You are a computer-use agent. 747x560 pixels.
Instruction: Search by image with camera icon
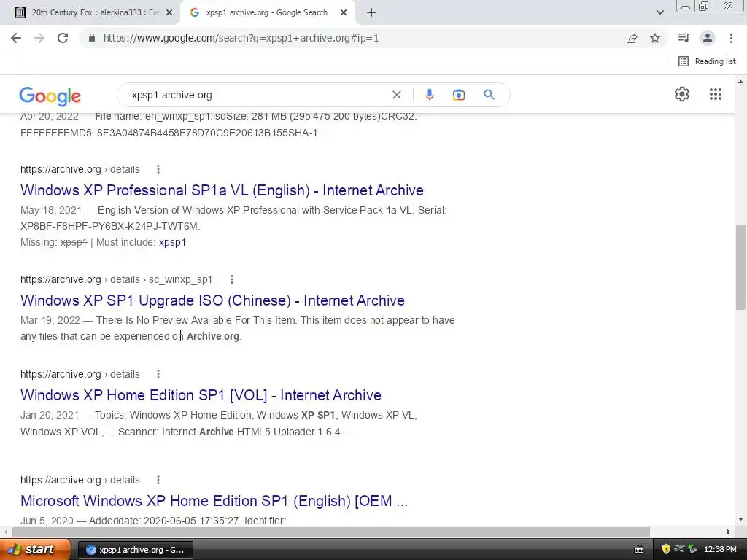(459, 95)
